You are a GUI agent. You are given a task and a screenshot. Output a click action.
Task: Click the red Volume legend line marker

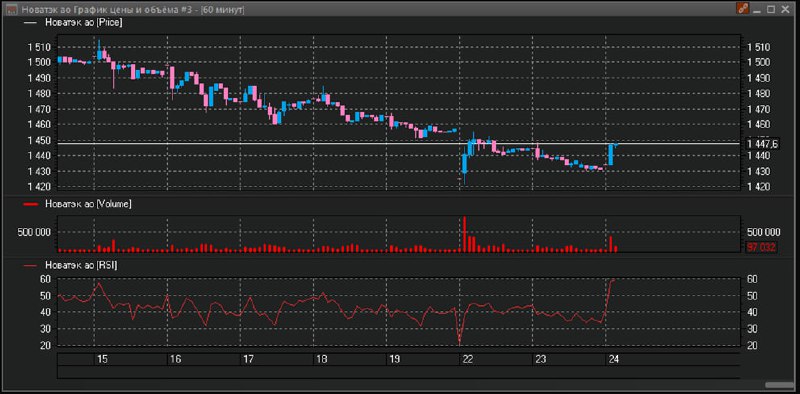(31, 204)
